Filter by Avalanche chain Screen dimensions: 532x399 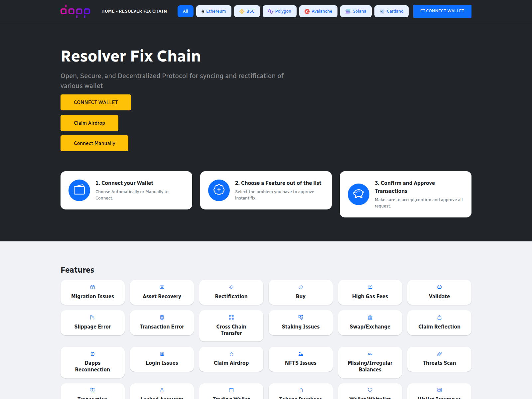click(x=318, y=11)
